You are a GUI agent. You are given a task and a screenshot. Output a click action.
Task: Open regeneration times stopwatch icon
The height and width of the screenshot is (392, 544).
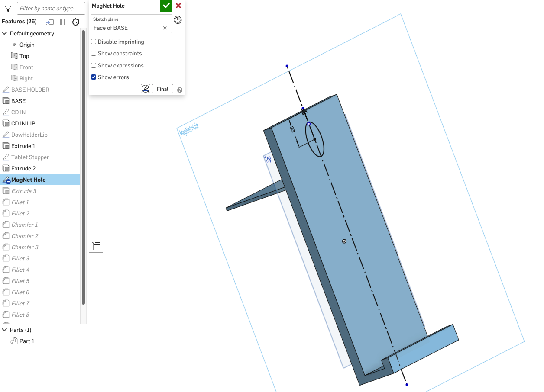(x=76, y=22)
